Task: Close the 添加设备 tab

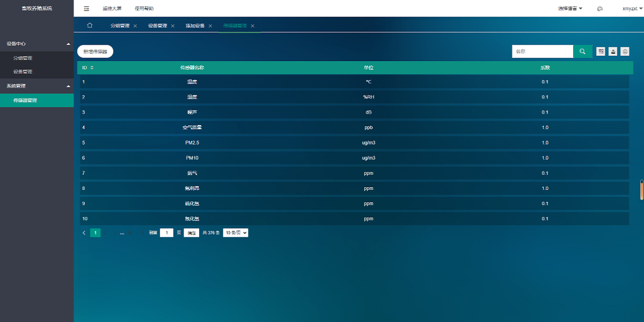Action: point(210,26)
